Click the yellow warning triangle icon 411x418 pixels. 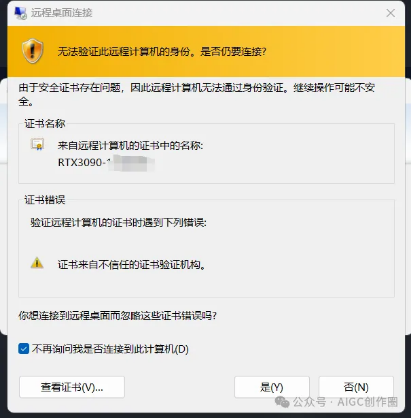[37, 263]
